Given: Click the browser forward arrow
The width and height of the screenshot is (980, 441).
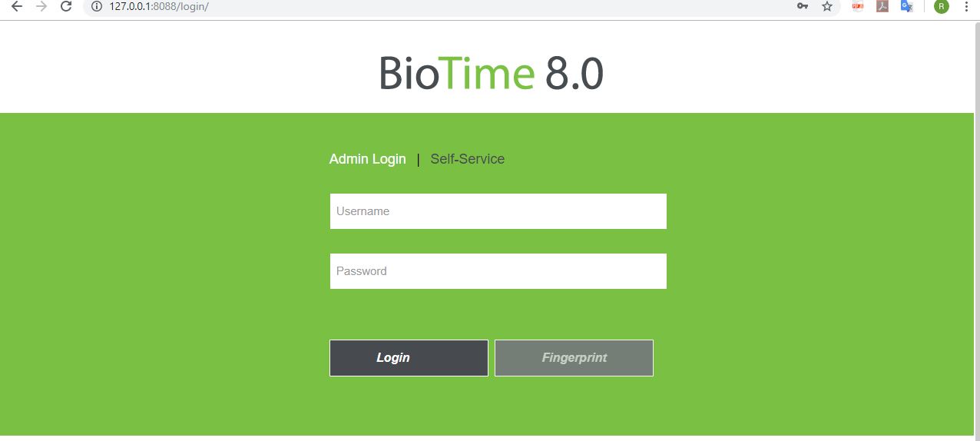Looking at the screenshot, I should (41, 6).
